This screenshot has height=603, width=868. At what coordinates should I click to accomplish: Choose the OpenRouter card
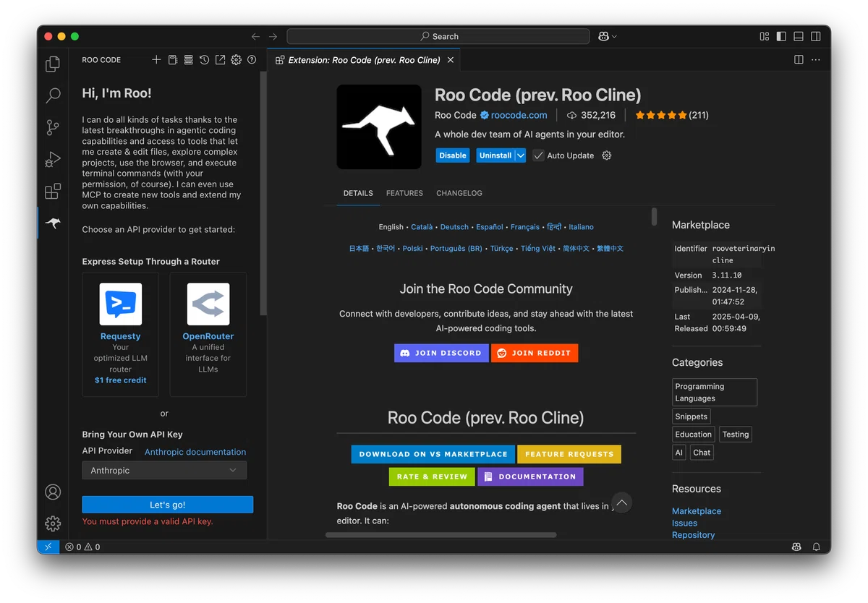[x=208, y=334]
